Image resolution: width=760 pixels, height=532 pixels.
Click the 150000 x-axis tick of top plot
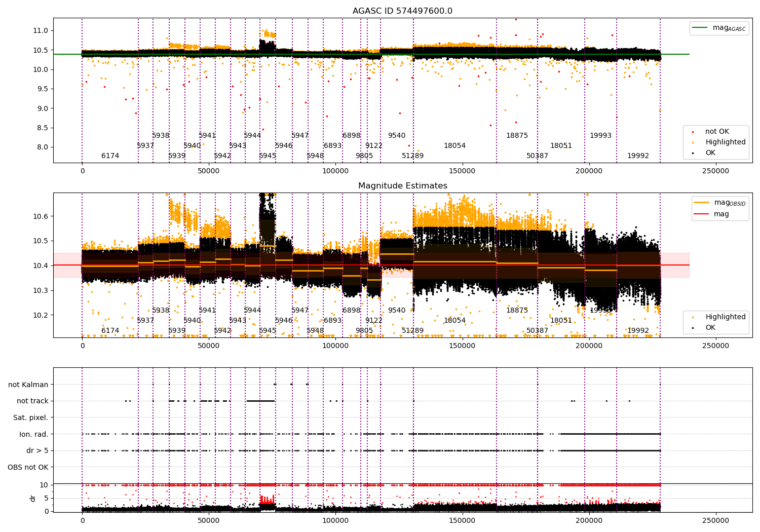tap(462, 171)
